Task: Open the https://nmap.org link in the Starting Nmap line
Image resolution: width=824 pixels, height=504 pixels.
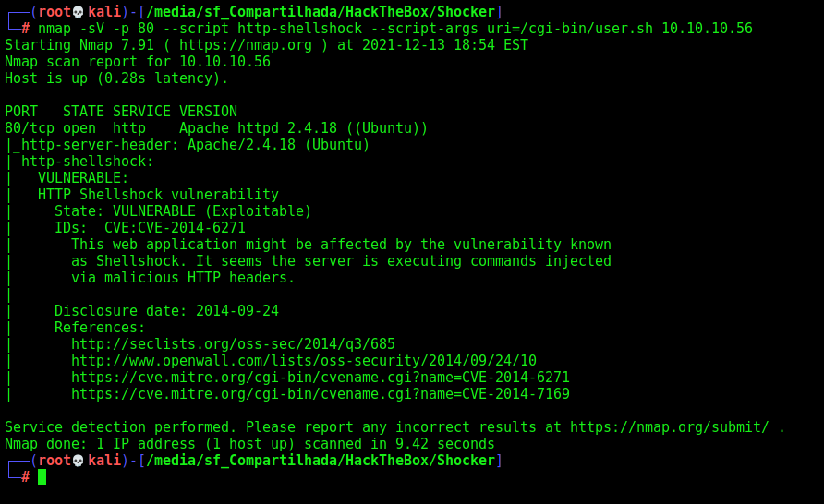Action: coord(246,45)
